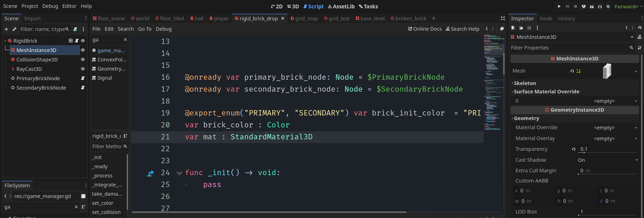Image resolution: width=644 pixels, height=218 pixels.
Task: Toggle alphabetical sorting of methods list
Action: (125, 136)
